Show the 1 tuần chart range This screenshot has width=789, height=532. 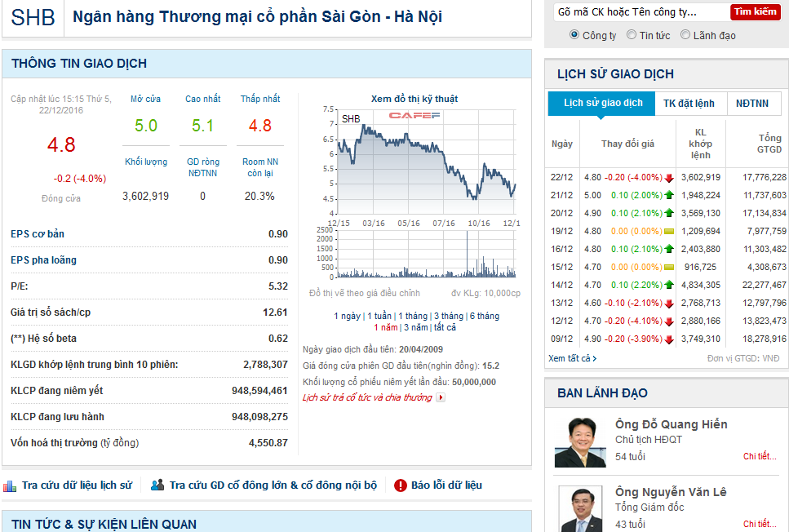pyautogui.click(x=379, y=316)
